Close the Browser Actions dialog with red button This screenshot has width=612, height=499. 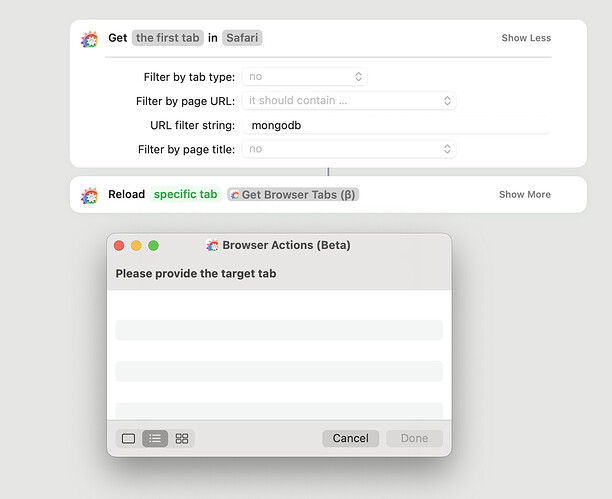119,245
